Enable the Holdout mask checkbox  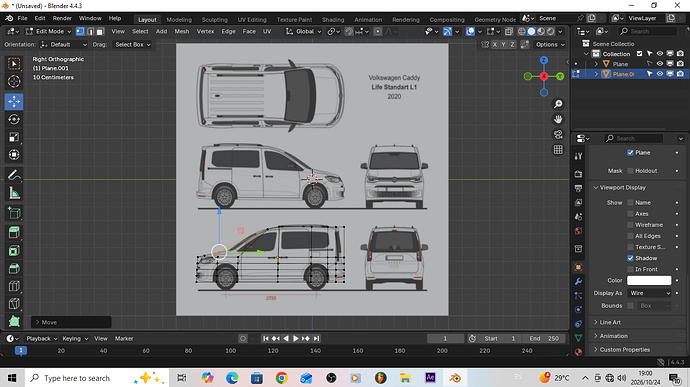pos(631,171)
